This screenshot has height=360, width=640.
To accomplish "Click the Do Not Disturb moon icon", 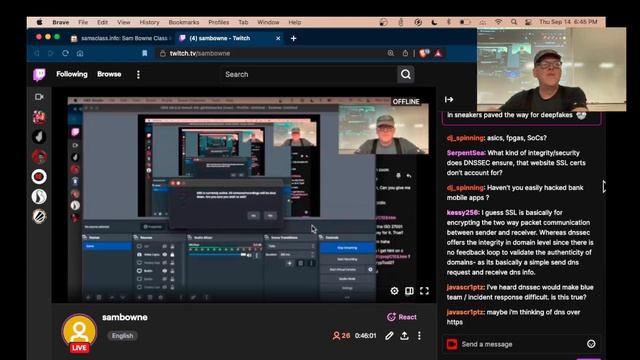I will point(434,22).
